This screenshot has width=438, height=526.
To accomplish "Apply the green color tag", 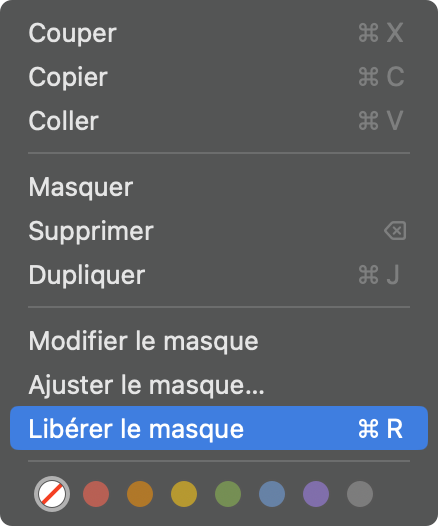I will pyautogui.click(x=228, y=494).
